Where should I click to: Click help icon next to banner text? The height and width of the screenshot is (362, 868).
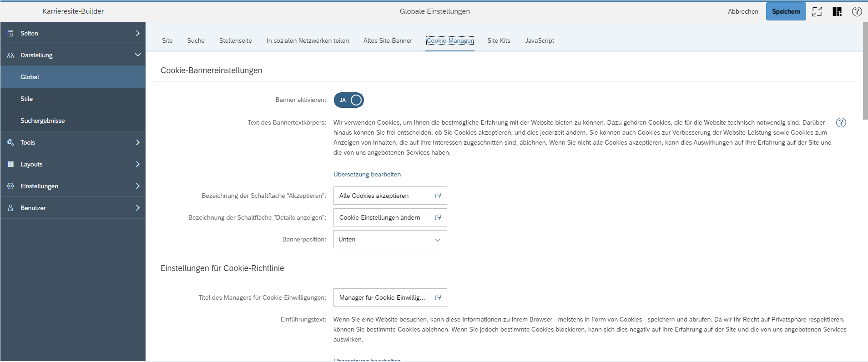(841, 122)
